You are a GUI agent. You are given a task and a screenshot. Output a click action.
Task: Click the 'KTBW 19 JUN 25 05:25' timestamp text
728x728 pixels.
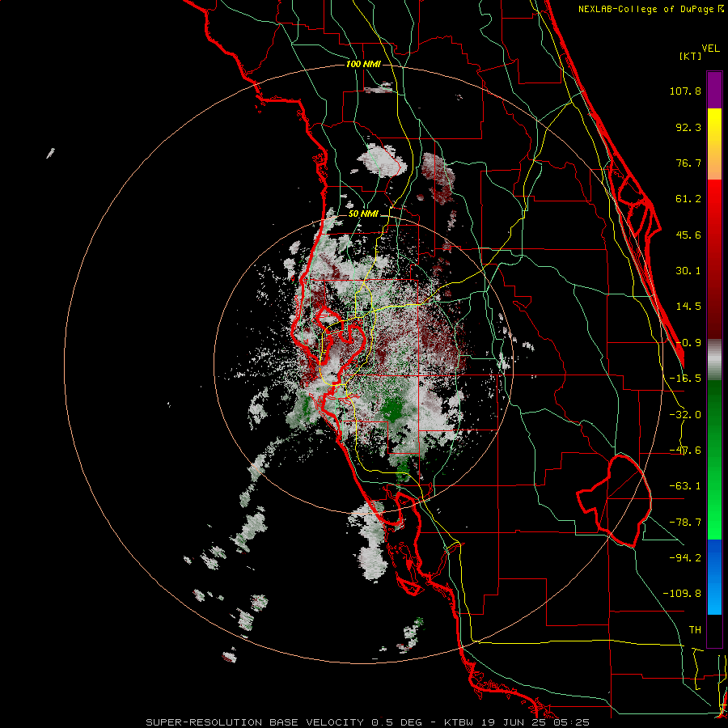517,722
